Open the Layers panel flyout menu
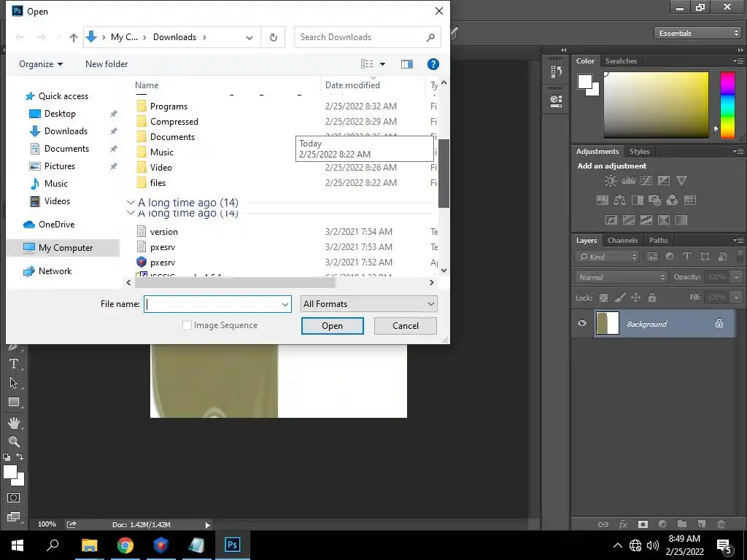The image size is (747, 560). (738, 240)
